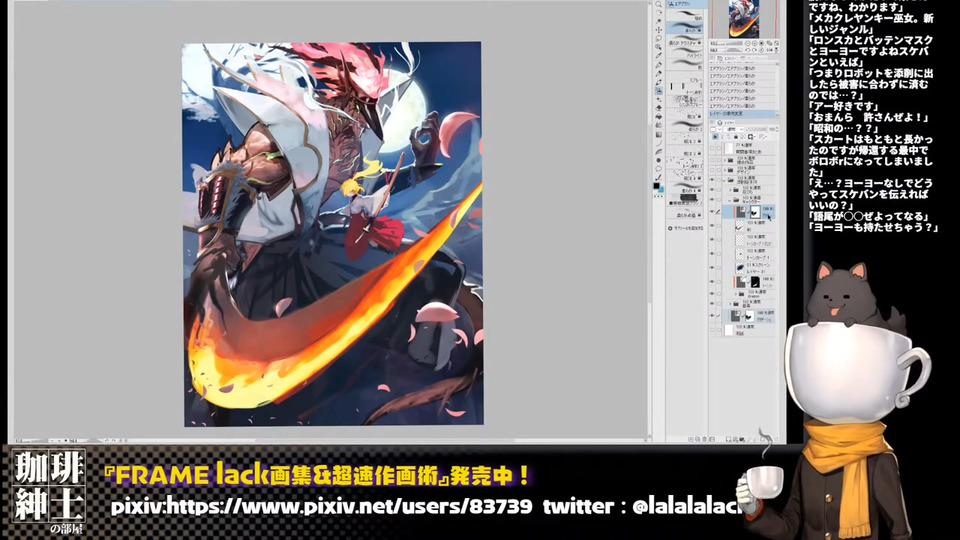Screen dimensions: 960x540
Task: Expand subfolder above キャラクター folder
Action: point(730,190)
